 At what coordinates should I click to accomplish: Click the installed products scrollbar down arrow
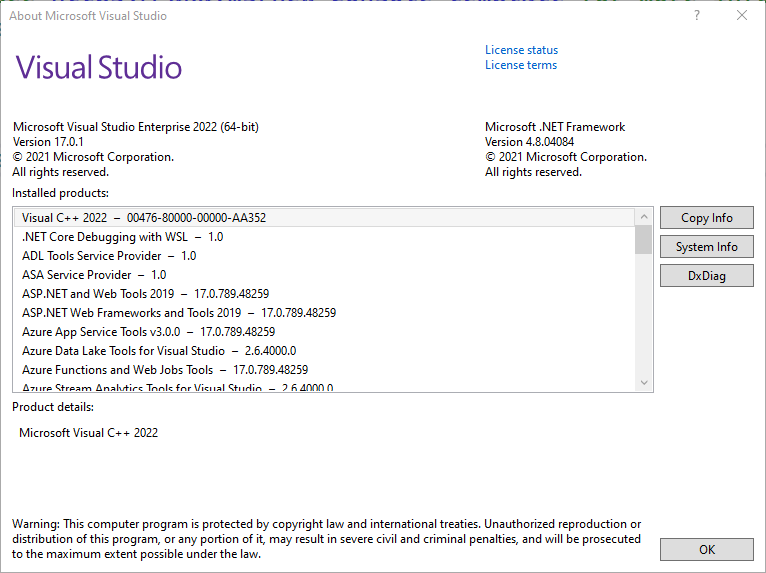click(x=643, y=382)
